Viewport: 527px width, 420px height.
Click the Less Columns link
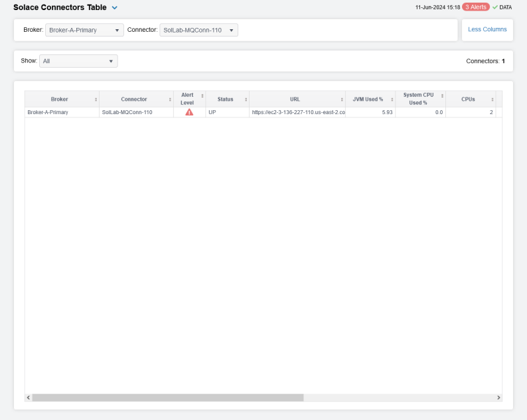pyautogui.click(x=487, y=29)
